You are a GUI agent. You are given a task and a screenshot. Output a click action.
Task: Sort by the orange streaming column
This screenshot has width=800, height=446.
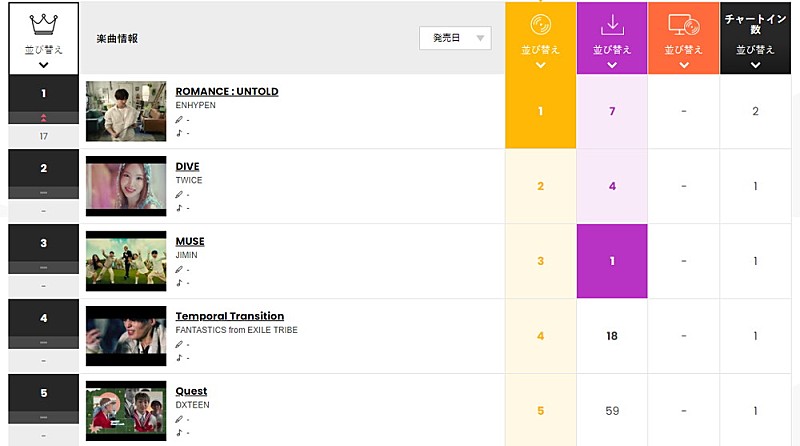tap(683, 49)
